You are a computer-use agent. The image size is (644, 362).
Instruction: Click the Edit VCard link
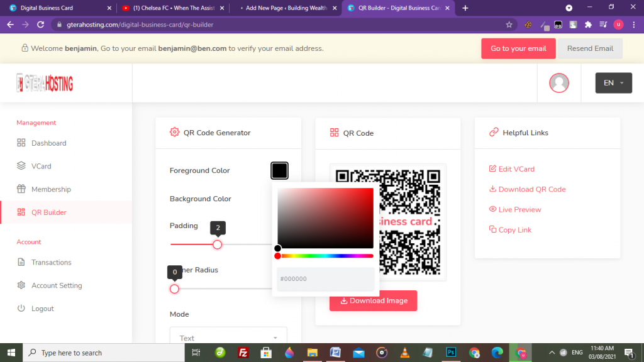click(512, 169)
